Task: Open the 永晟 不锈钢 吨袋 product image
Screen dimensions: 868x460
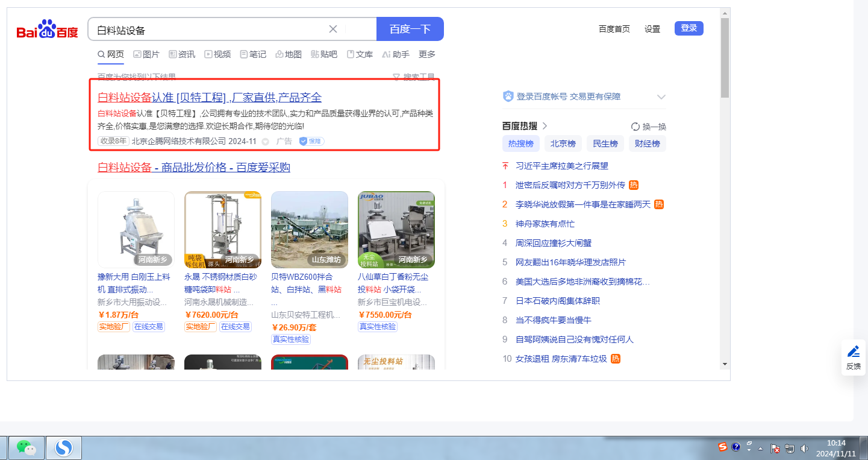Action: pyautogui.click(x=223, y=230)
